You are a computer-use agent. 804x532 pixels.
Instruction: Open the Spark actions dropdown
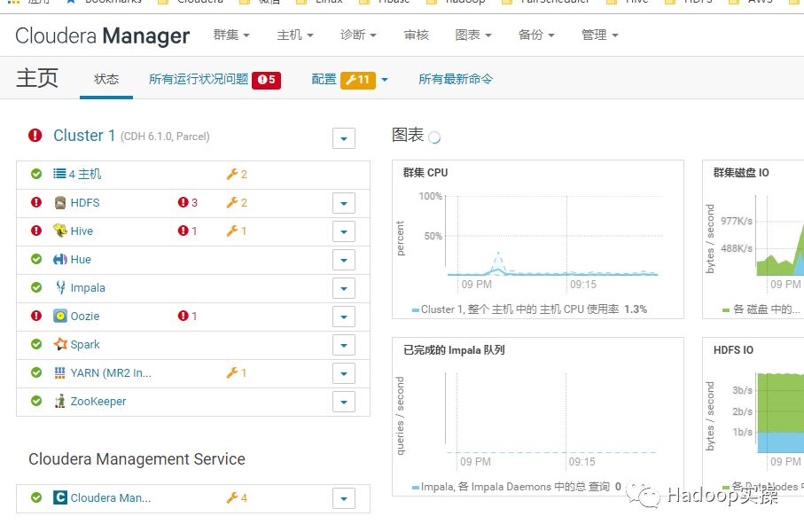tap(344, 345)
